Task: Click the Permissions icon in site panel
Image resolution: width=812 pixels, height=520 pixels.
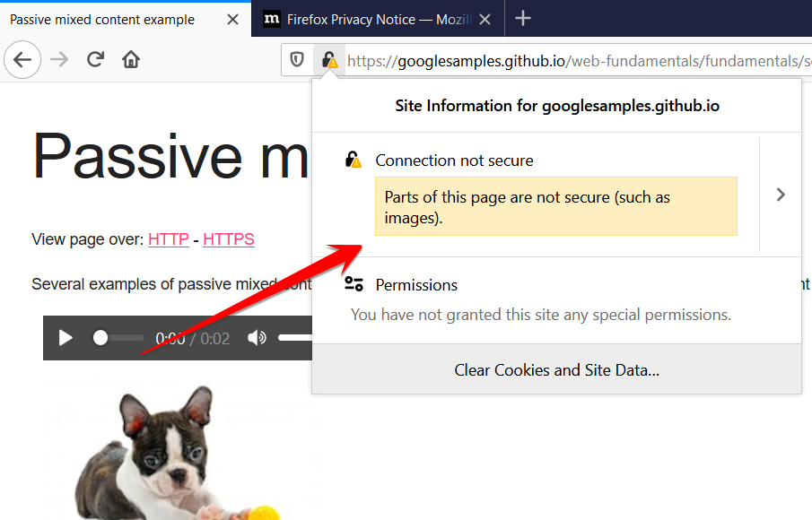Action: pos(354,283)
